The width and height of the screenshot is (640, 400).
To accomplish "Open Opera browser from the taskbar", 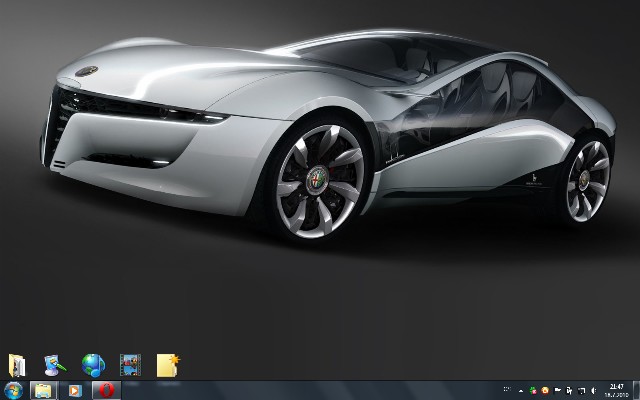I will coord(105,390).
